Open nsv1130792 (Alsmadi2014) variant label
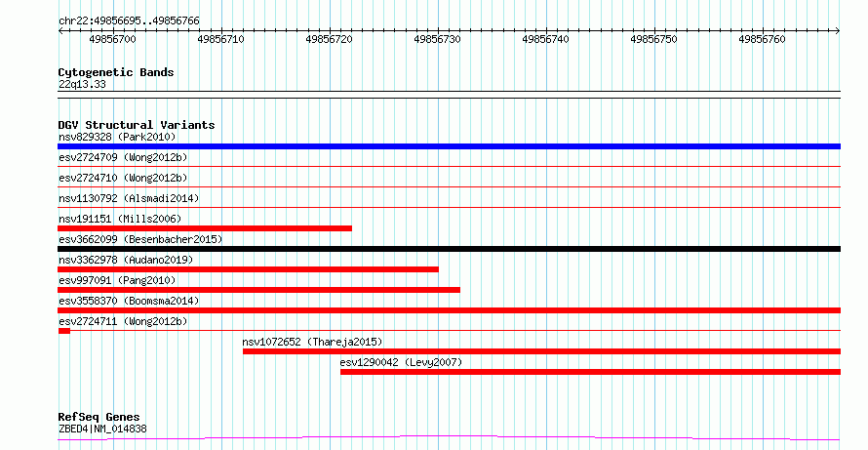Screen dimensions: 868x450 [129, 198]
